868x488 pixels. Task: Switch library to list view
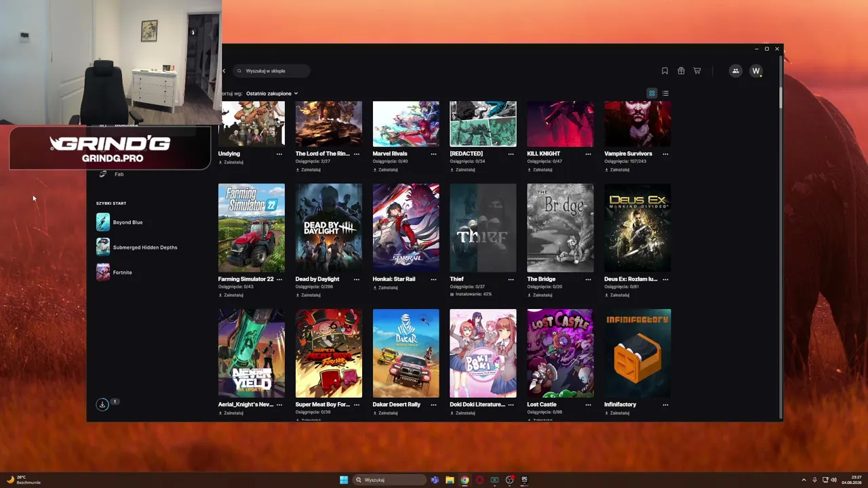click(666, 94)
